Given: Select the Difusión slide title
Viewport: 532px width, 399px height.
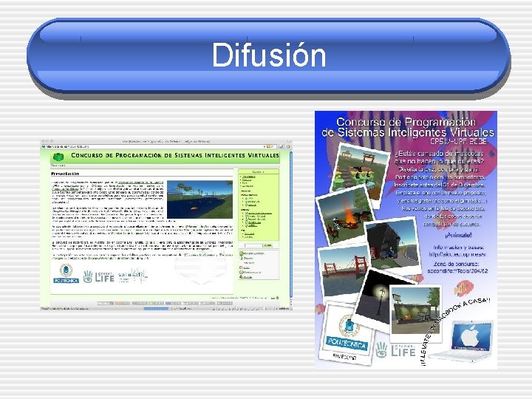Looking at the screenshot, I should click(x=269, y=55).
